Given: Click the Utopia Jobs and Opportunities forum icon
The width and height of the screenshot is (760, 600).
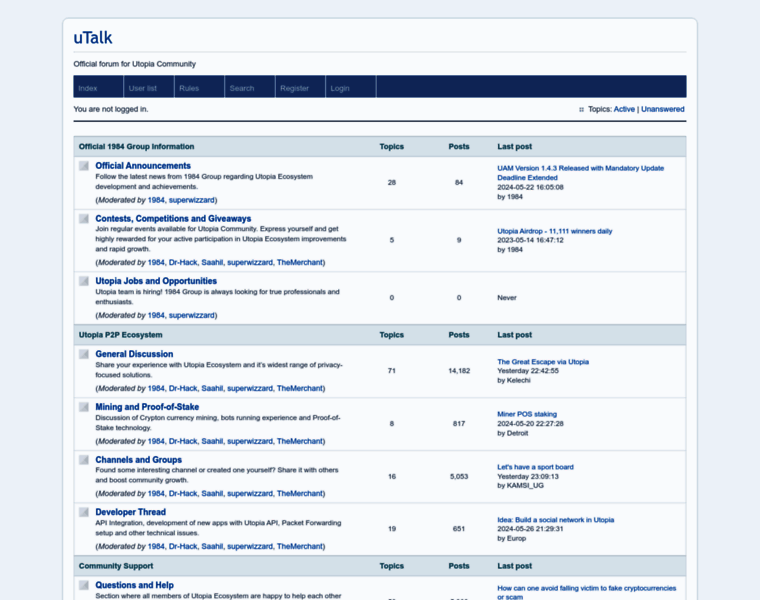Looking at the screenshot, I should tap(84, 281).
